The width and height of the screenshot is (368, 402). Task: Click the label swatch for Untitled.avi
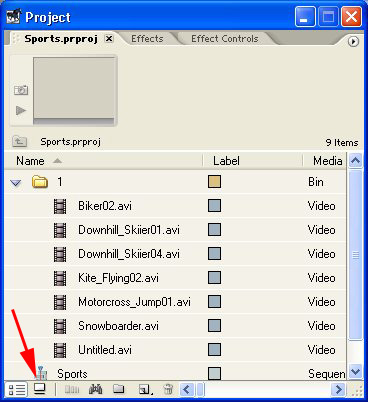click(x=214, y=350)
